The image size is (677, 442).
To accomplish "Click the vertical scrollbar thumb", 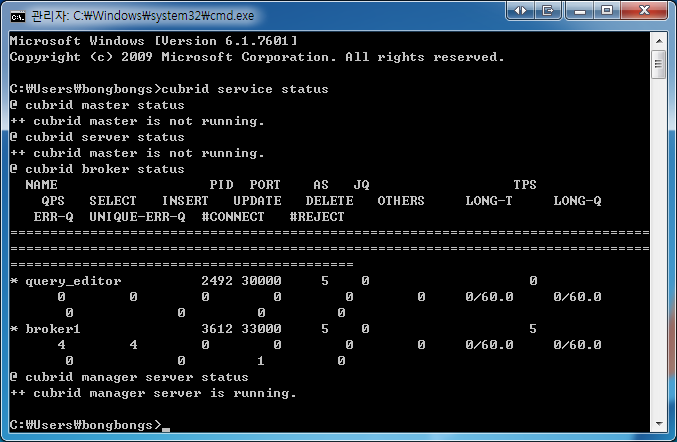I will (658, 64).
